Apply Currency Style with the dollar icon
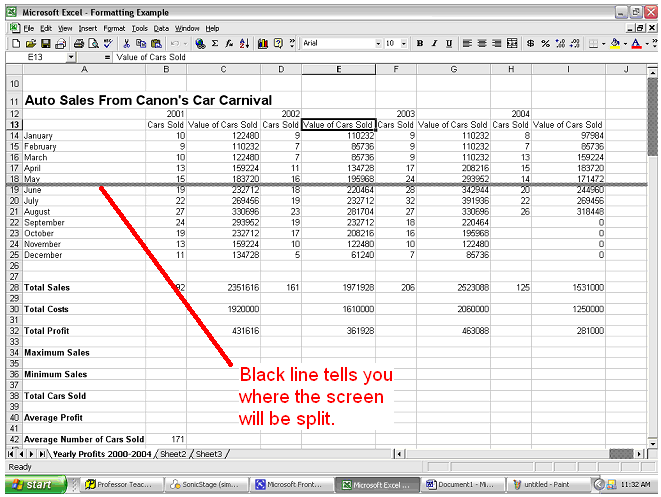This screenshot has height=497, width=661. [x=531, y=44]
